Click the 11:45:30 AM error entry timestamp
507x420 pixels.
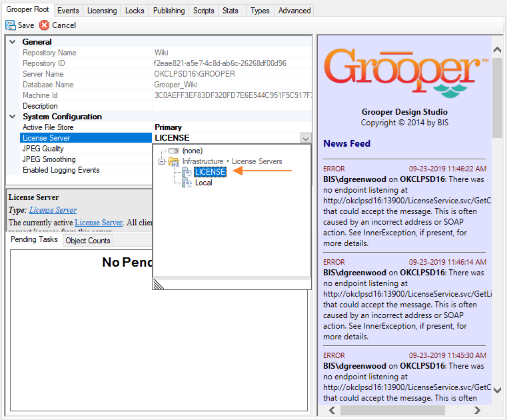(x=448, y=355)
